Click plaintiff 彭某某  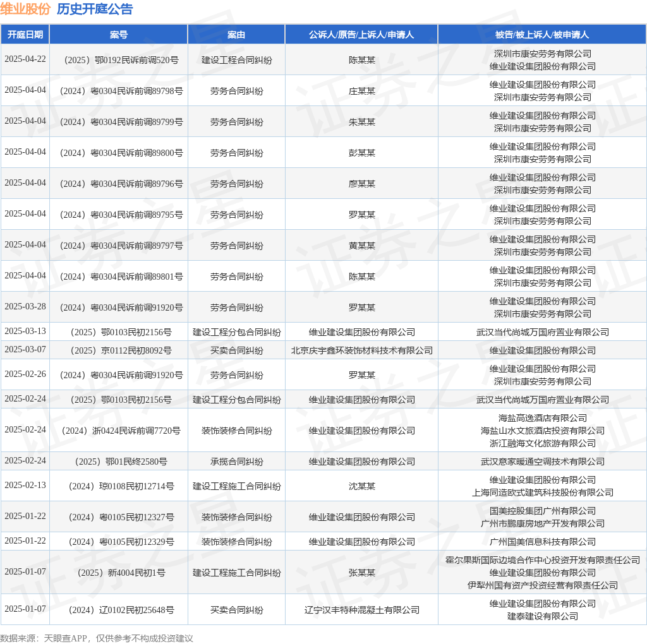362,153
